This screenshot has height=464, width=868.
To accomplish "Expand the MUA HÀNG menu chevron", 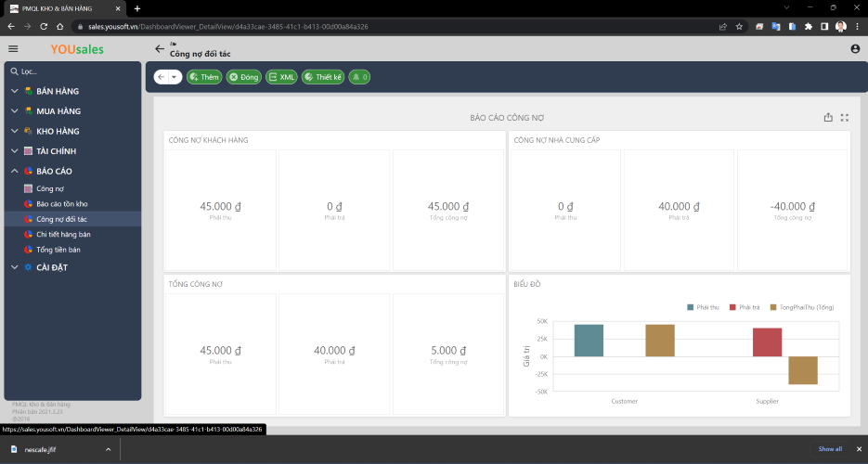I will (15, 111).
